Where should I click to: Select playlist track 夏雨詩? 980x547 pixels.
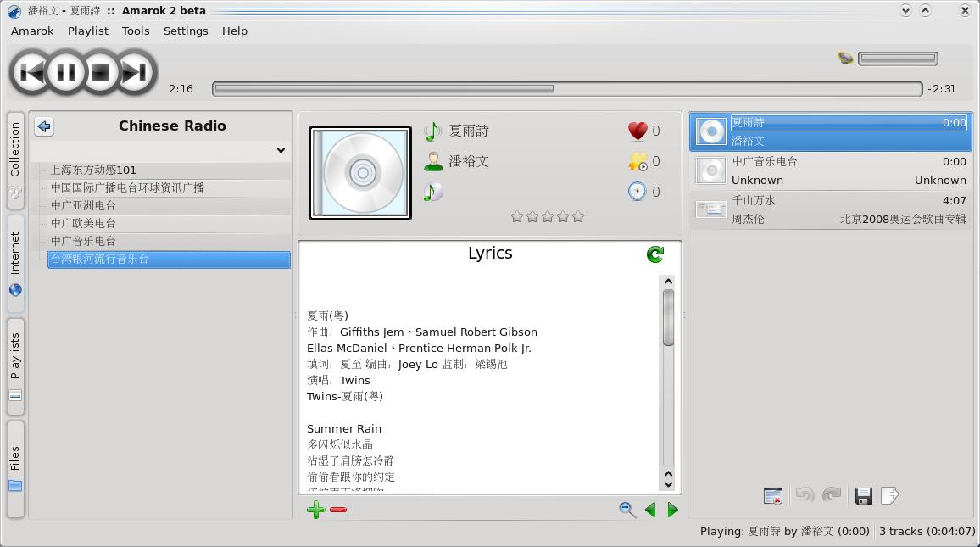click(x=831, y=132)
